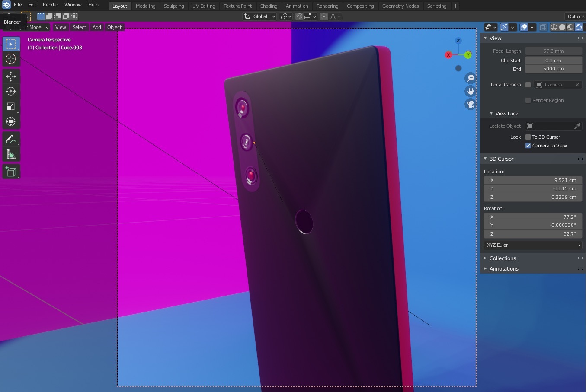
Task: Open the gizmo options dropdown arrow
Action: [512, 27]
